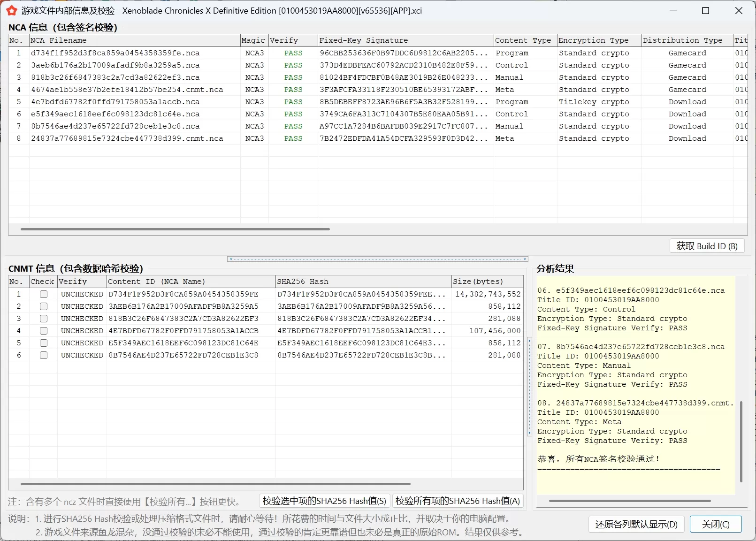Maximize the window using the square button
This screenshot has width=756, height=541.
[x=705, y=10]
